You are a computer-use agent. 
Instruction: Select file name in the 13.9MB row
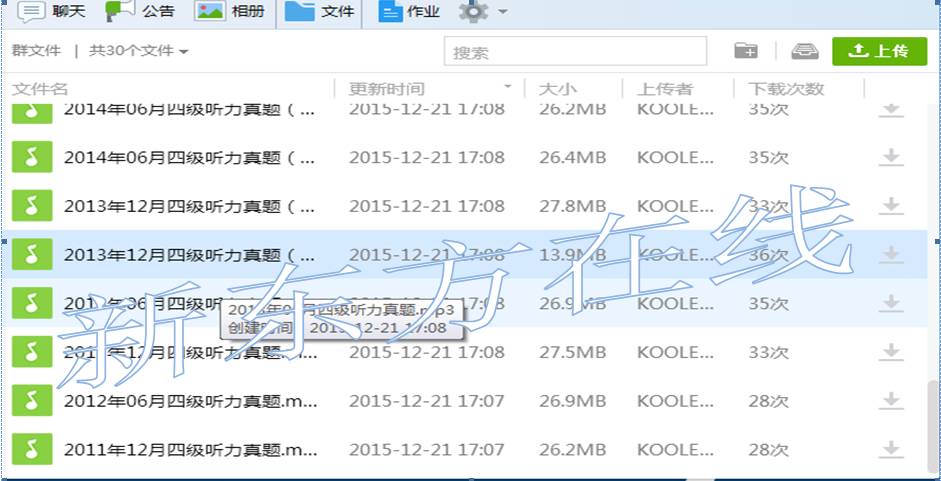[190, 255]
